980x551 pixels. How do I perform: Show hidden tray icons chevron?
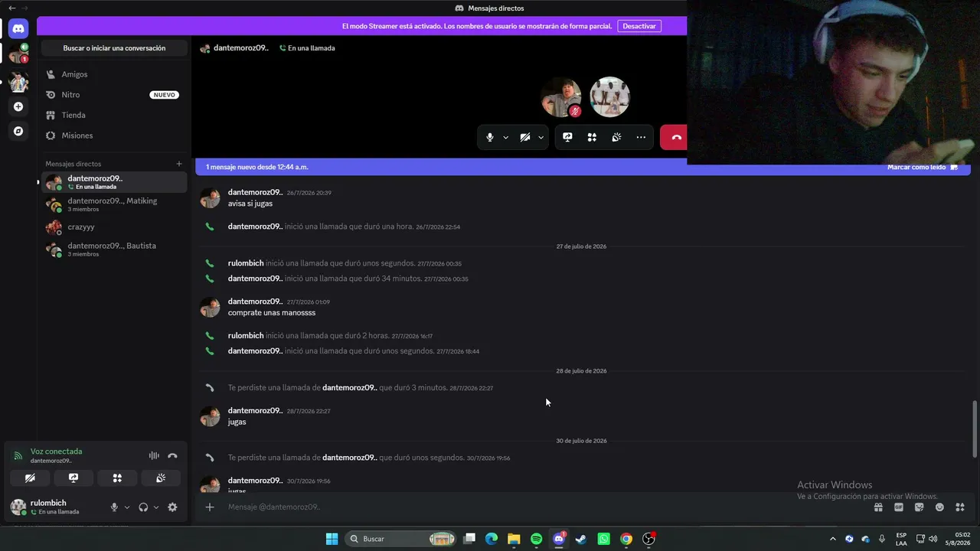(833, 539)
